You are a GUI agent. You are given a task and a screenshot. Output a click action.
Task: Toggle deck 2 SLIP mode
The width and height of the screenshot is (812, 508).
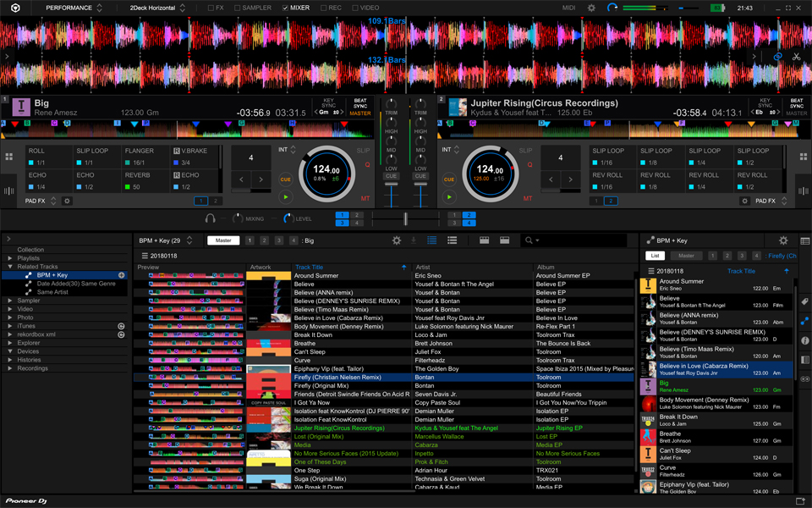[x=525, y=151]
